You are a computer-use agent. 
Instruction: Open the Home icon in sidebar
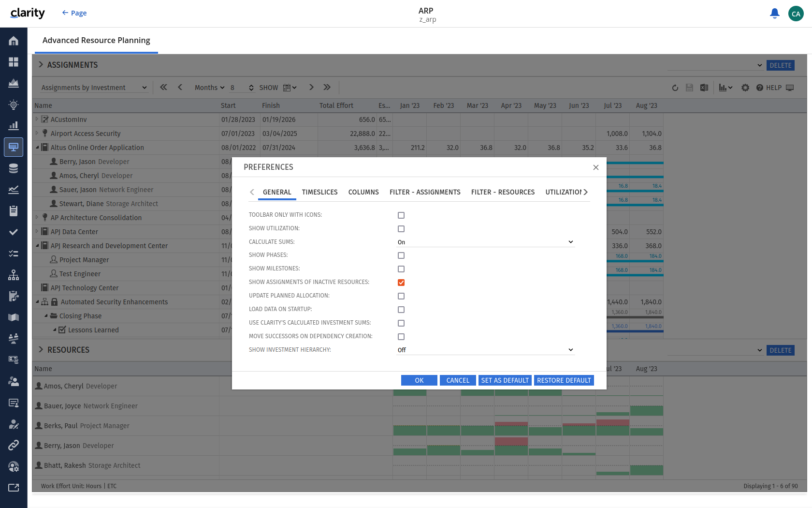point(14,41)
